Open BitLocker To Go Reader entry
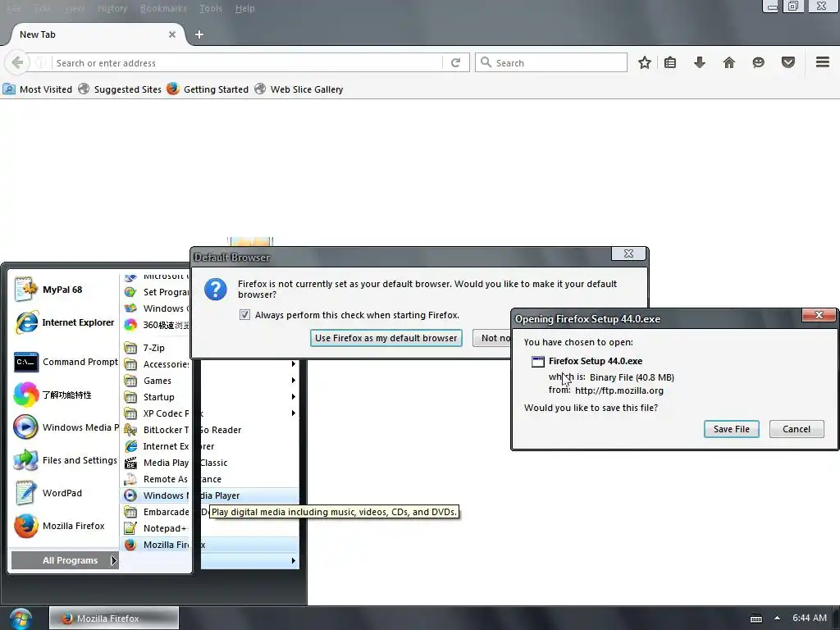The height and width of the screenshot is (630, 840). coord(182,430)
